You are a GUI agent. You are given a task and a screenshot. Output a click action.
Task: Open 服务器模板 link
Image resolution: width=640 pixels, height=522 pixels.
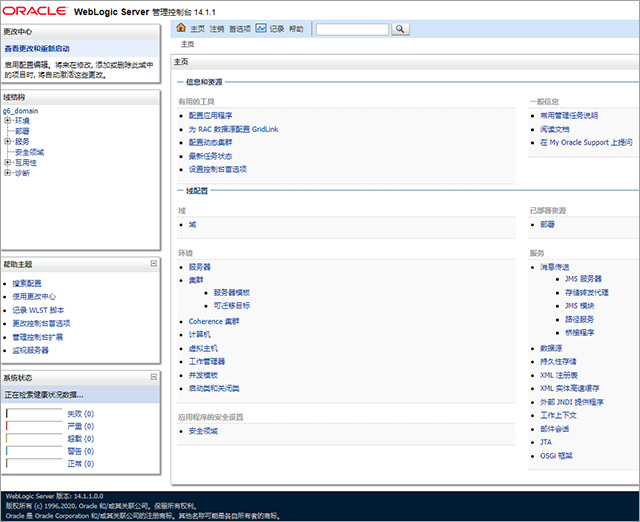pos(232,293)
